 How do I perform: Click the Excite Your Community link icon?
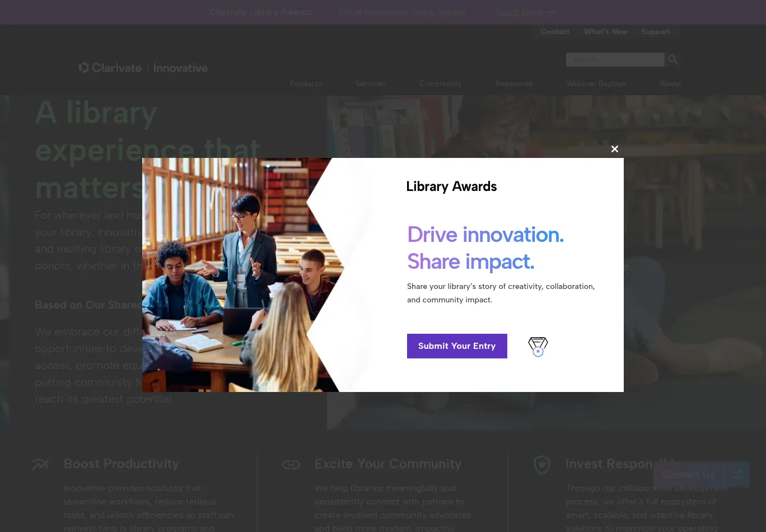[x=291, y=465]
